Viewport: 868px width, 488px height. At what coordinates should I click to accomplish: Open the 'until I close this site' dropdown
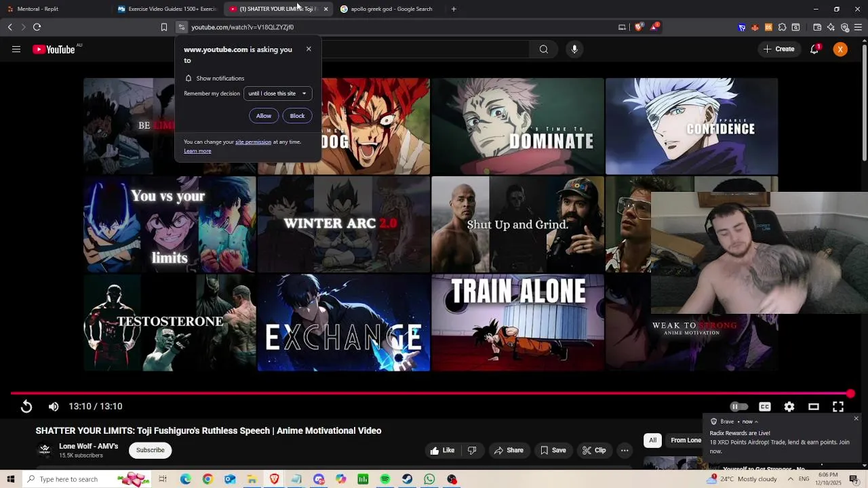point(277,94)
